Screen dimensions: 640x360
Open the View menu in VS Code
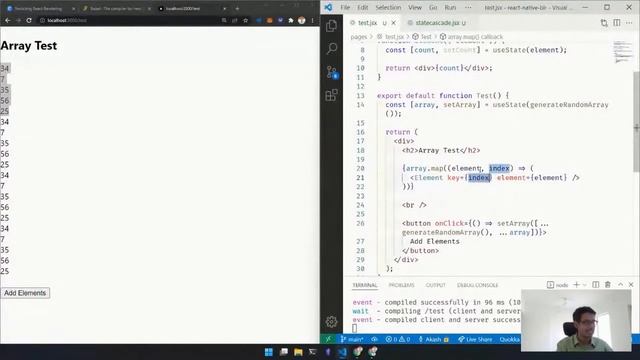pos(415,7)
